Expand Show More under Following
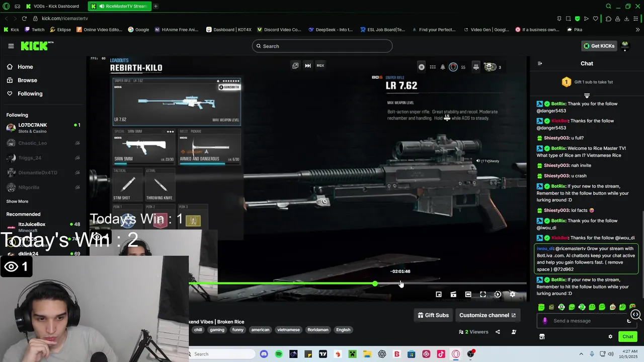Image resolution: width=644 pixels, height=362 pixels. pos(17,201)
